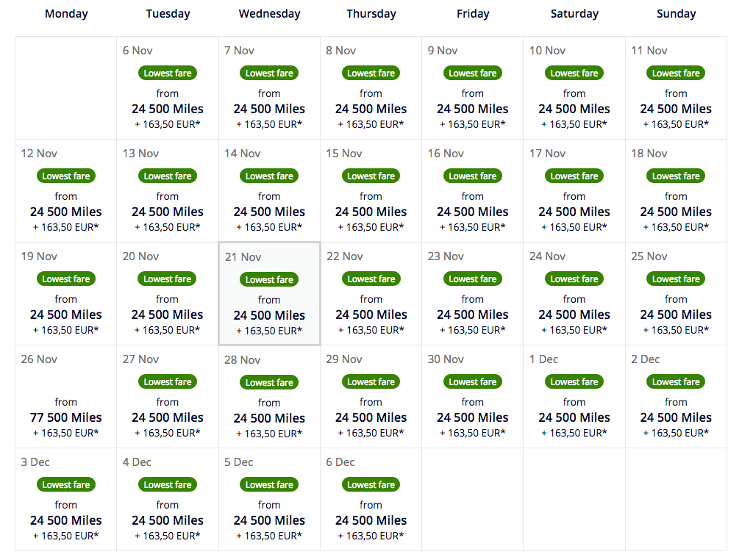Click the Lowest fare badge on 11 Nov

676,73
